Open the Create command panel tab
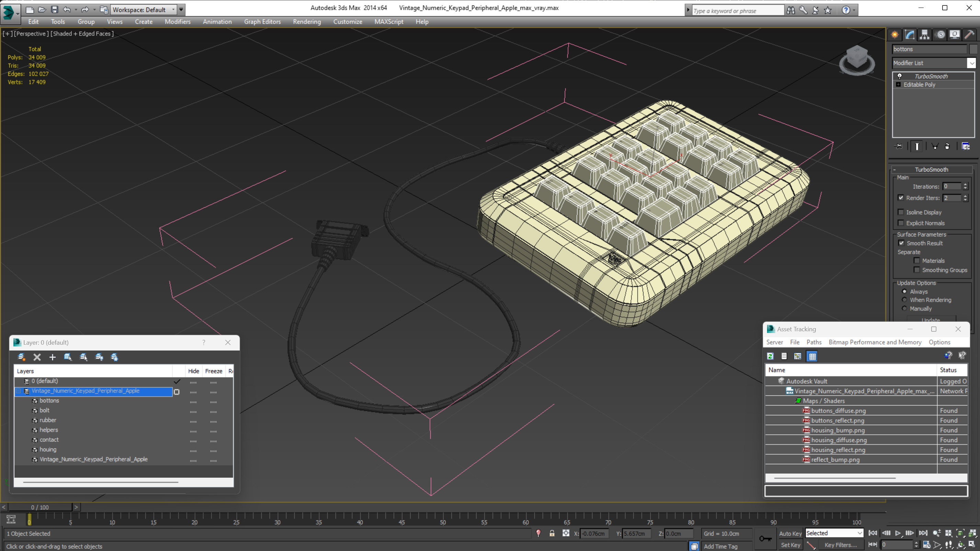 [x=895, y=35]
